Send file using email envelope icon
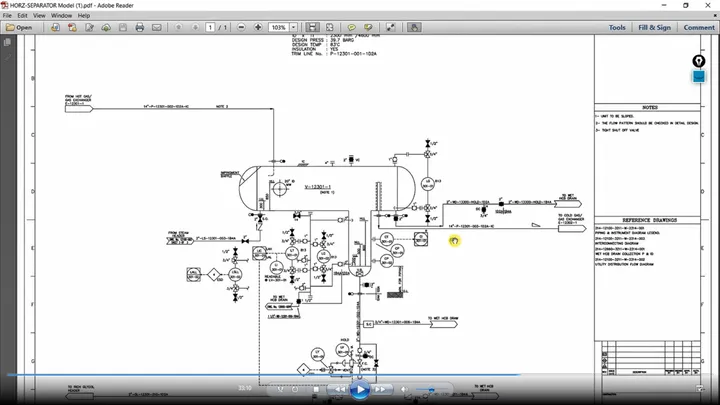Screen dimensions: 720x405 (157, 28)
